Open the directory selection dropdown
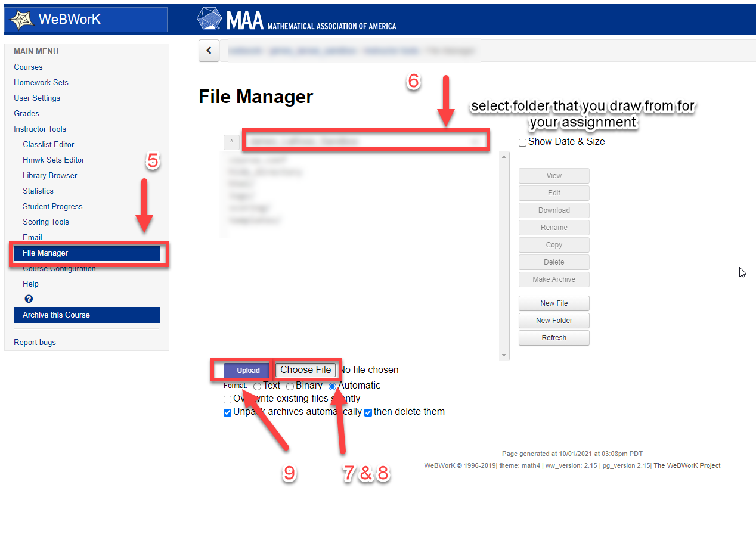 click(x=365, y=141)
